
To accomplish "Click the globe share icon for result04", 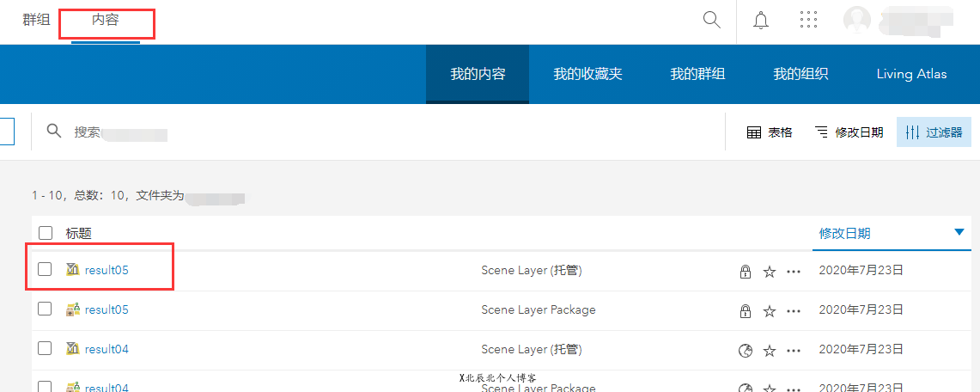I will pyautogui.click(x=746, y=351).
